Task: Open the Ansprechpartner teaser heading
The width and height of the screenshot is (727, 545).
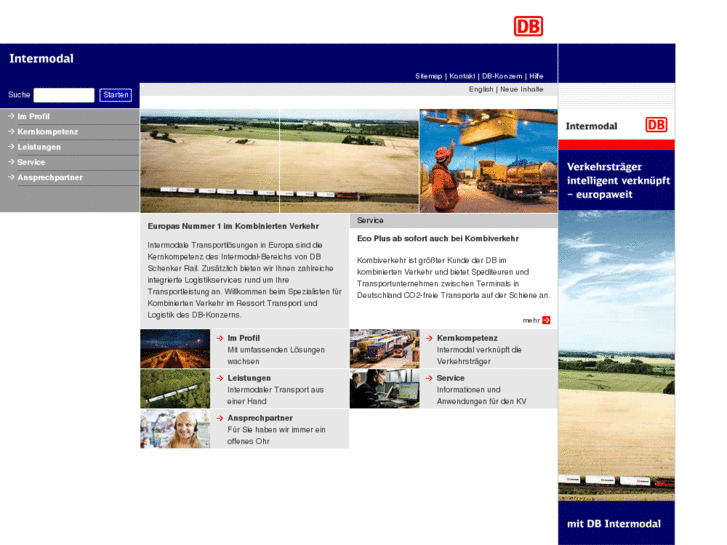Action: point(260,418)
